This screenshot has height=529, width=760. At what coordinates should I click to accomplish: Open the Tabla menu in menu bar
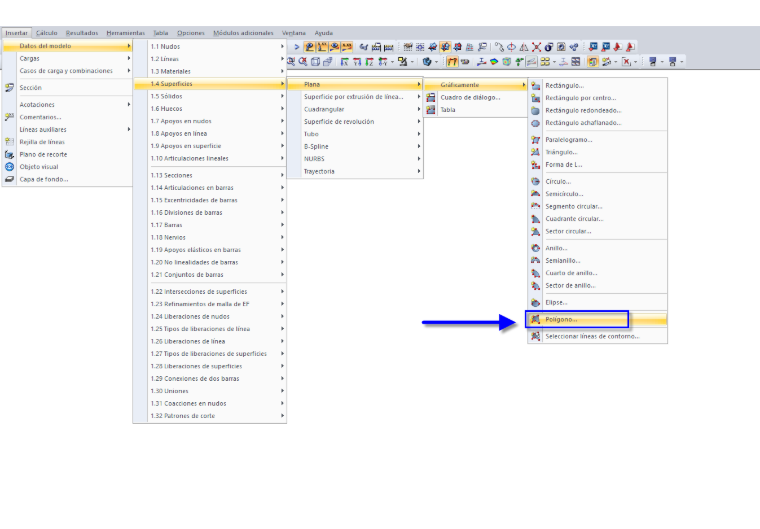click(x=160, y=33)
